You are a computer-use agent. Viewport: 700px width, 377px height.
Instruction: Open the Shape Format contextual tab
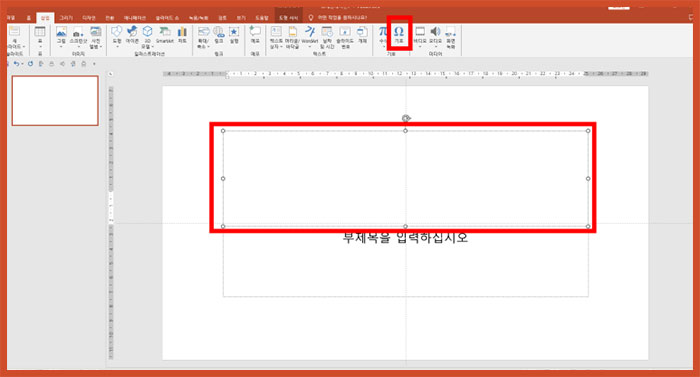click(x=288, y=18)
